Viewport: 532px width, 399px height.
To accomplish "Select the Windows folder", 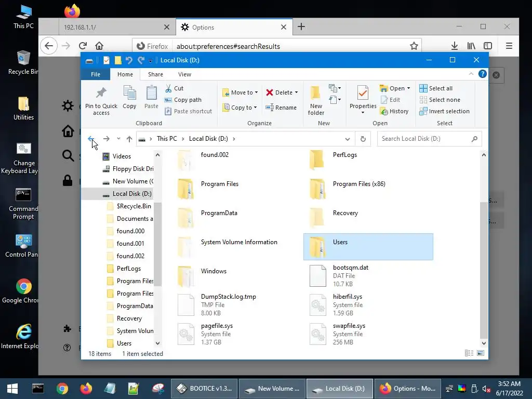I will click(236, 276).
